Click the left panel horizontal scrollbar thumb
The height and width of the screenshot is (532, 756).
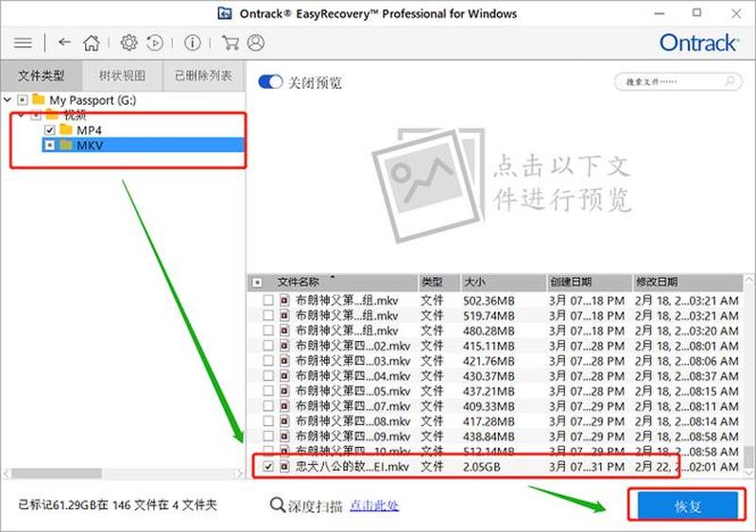coord(57,473)
